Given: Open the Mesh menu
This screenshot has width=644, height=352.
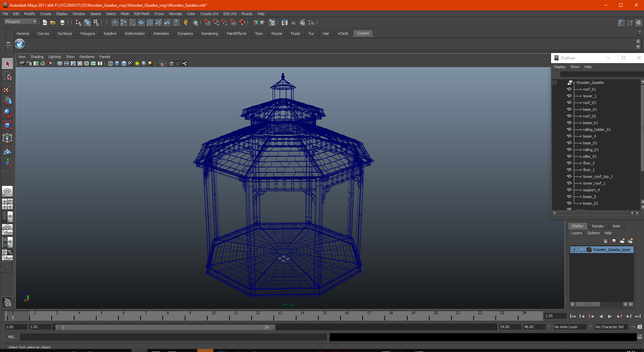Looking at the screenshot, I should click(x=125, y=14).
